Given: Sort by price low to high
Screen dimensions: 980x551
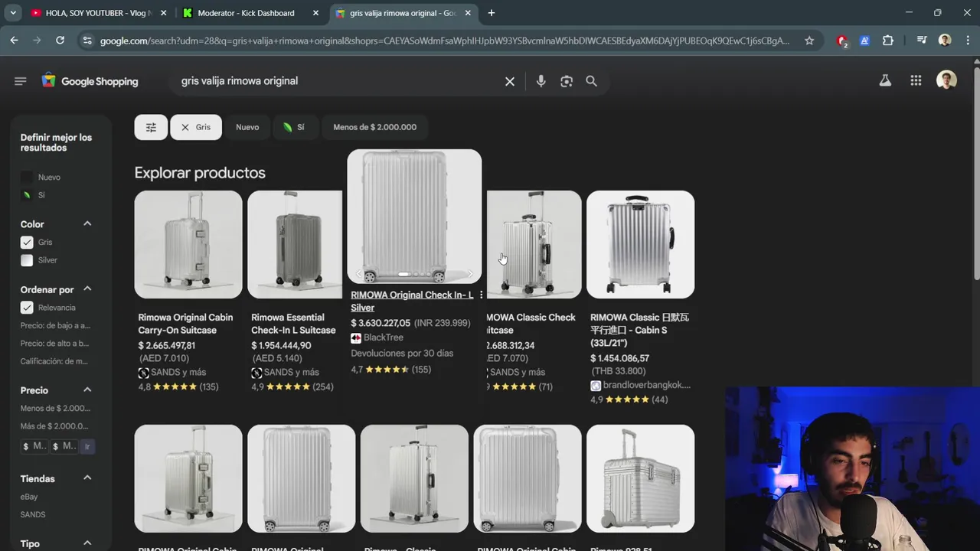Looking at the screenshot, I should pyautogui.click(x=55, y=325).
